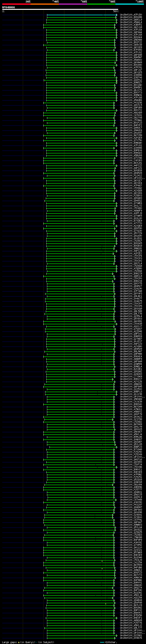Click the UniRef100_C5YA39 label
The image size is (146, 644).
[131, 324]
